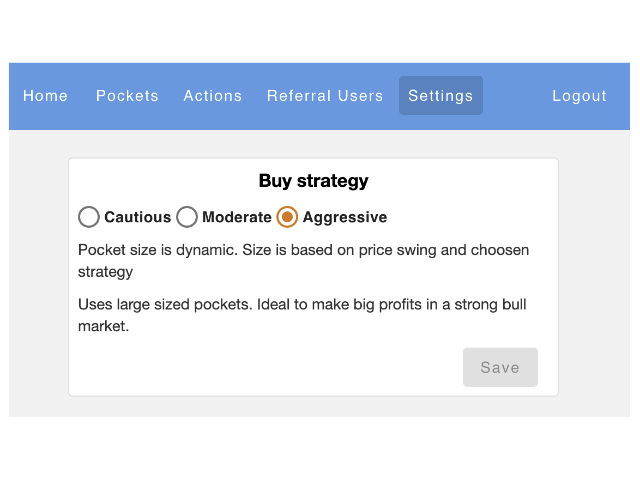The width and height of the screenshot is (640, 480).
Task: Click the blank card area left of Save
Action: (265, 367)
